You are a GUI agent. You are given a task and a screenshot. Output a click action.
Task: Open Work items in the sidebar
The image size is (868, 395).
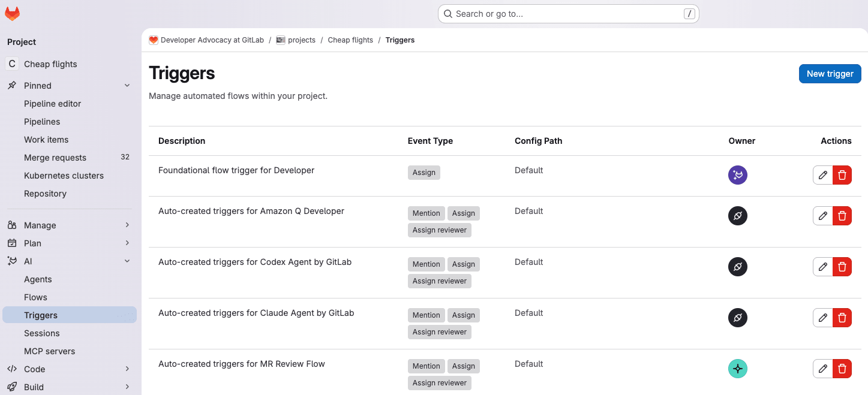70,140
